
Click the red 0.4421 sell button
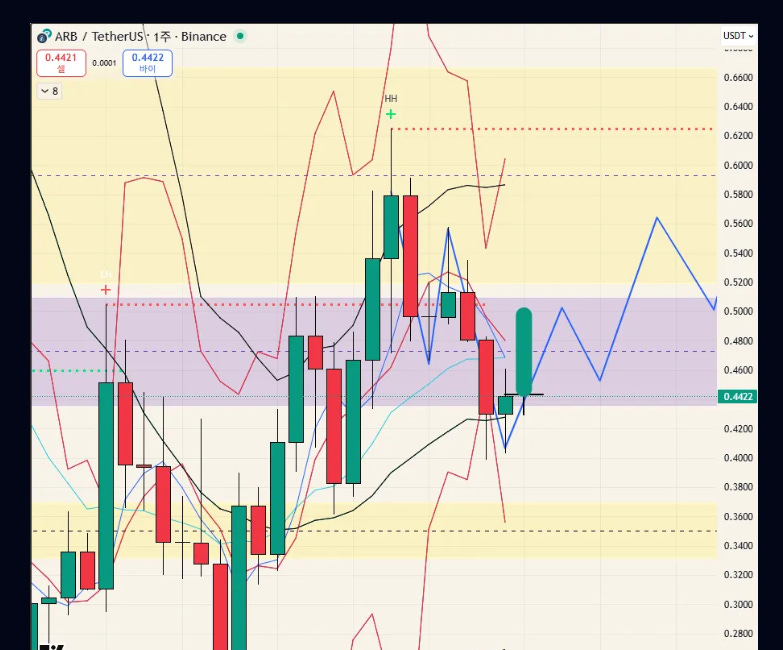point(61,63)
